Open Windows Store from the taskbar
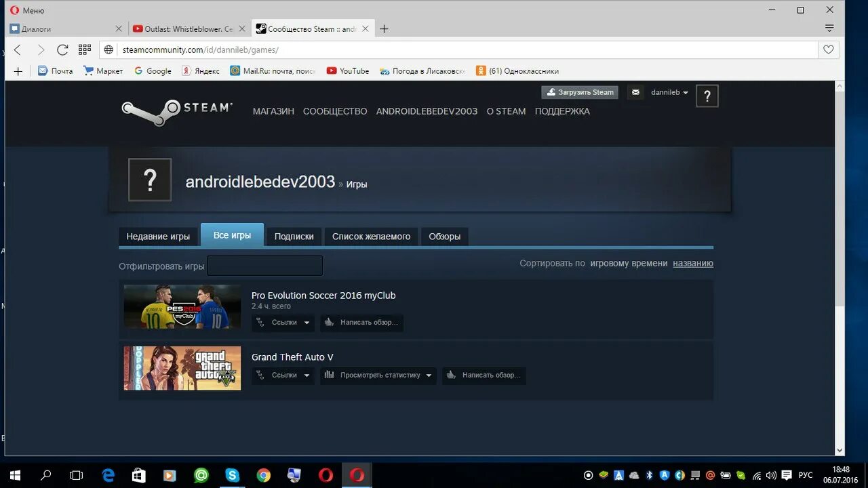The width and height of the screenshot is (868, 488). (x=139, y=475)
